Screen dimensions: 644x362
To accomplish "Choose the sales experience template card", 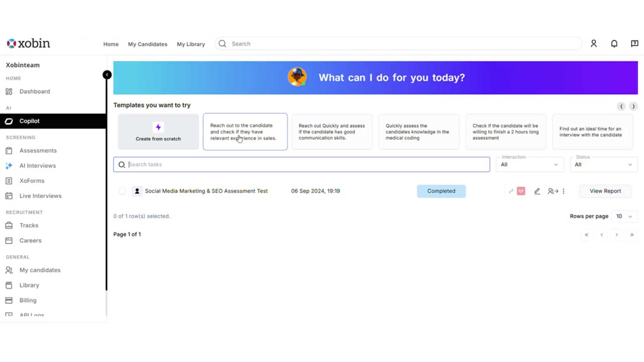I will click(x=245, y=132).
